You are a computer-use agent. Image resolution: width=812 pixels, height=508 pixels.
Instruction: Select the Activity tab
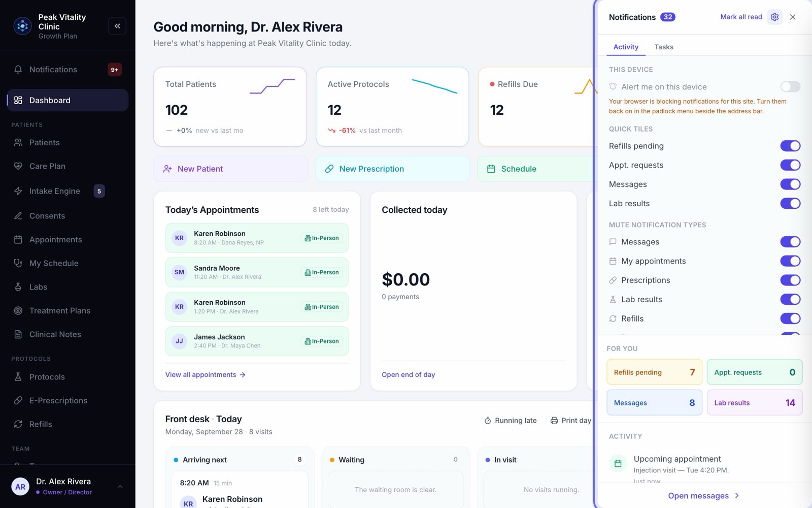click(626, 47)
